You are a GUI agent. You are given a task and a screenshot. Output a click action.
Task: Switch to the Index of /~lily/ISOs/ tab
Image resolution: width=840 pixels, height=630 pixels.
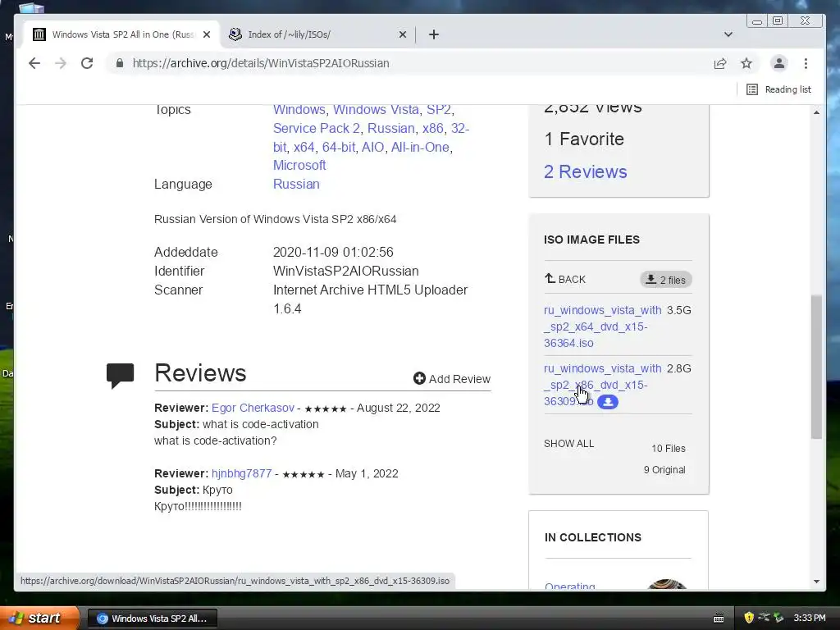click(316, 34)
